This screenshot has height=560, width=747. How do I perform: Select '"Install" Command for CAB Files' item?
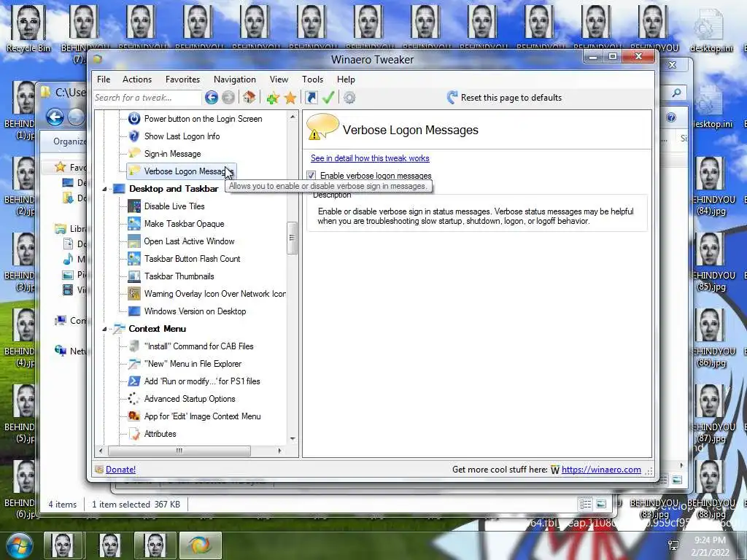(198, 346)
